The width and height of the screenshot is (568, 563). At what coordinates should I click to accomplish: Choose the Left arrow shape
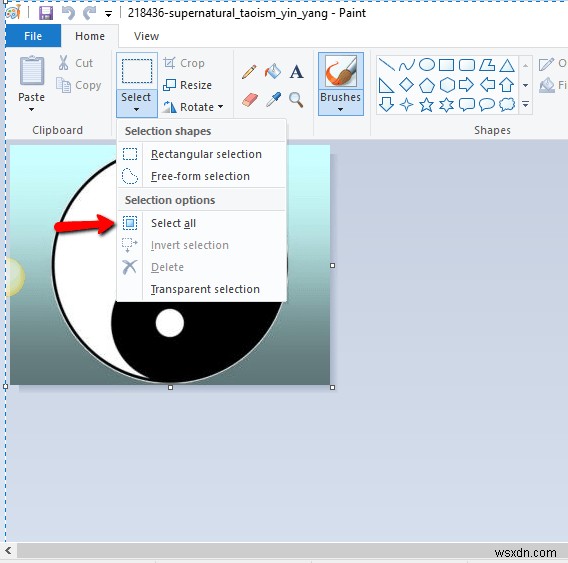pyautogui.click(x=487, y=85)
